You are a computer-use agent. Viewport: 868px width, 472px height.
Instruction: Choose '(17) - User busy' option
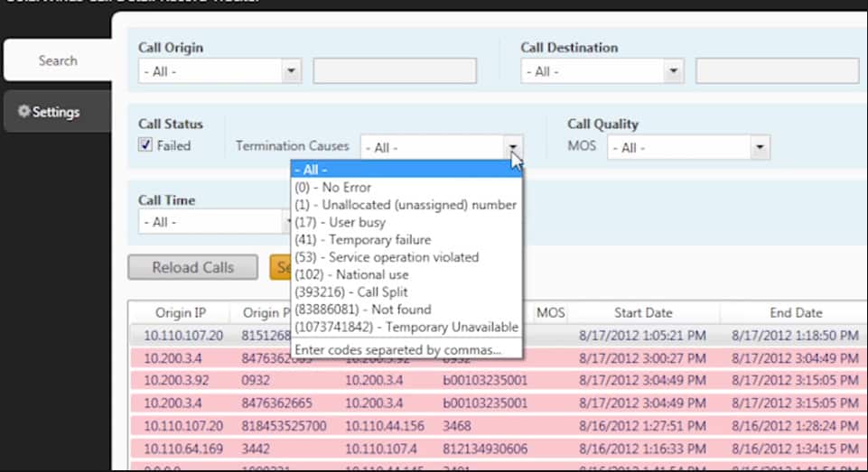click(406, 222)
